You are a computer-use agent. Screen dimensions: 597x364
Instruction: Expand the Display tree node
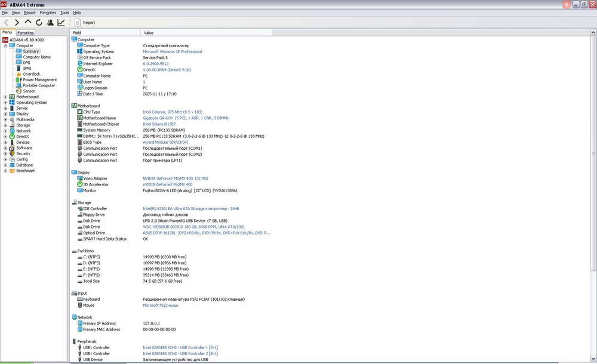point(5,114)
